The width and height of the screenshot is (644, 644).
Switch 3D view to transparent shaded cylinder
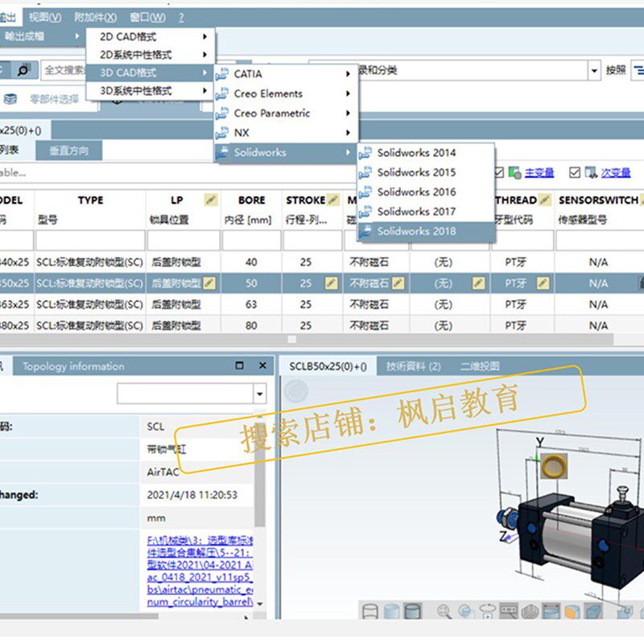391,611
